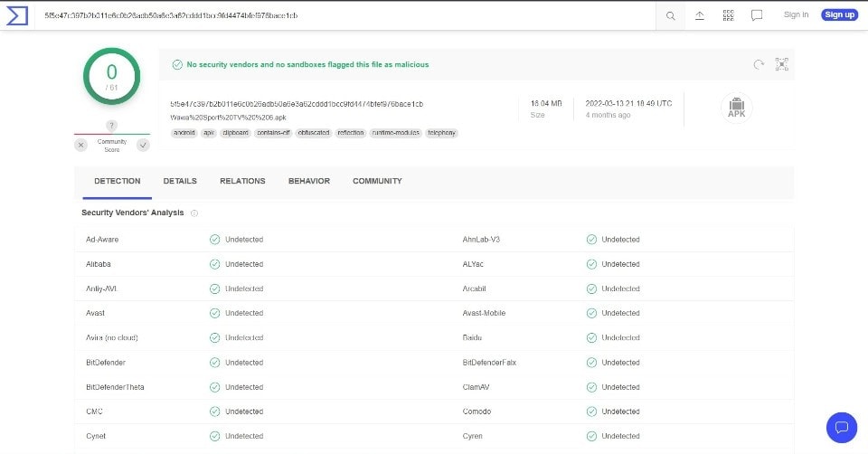Vote malicious with the X button
The image size is (868, 454).
pos(80,145)
